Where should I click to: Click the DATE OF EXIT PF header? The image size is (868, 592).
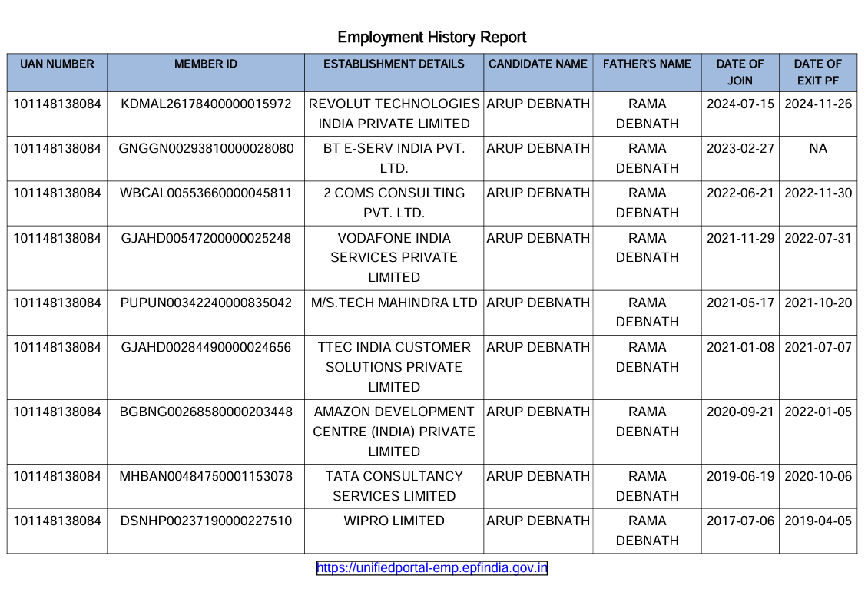coord(818,72)
